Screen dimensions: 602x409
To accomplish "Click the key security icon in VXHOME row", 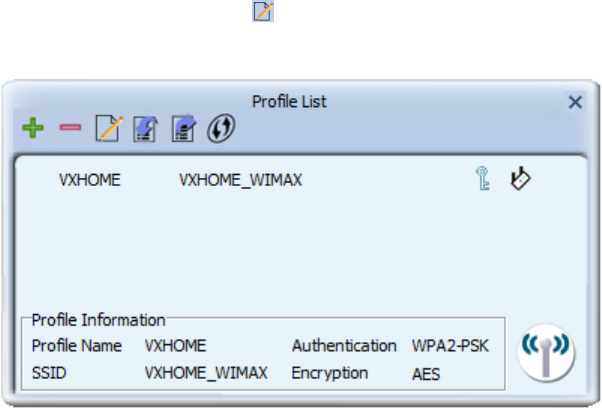I will [x=483, y=178].
